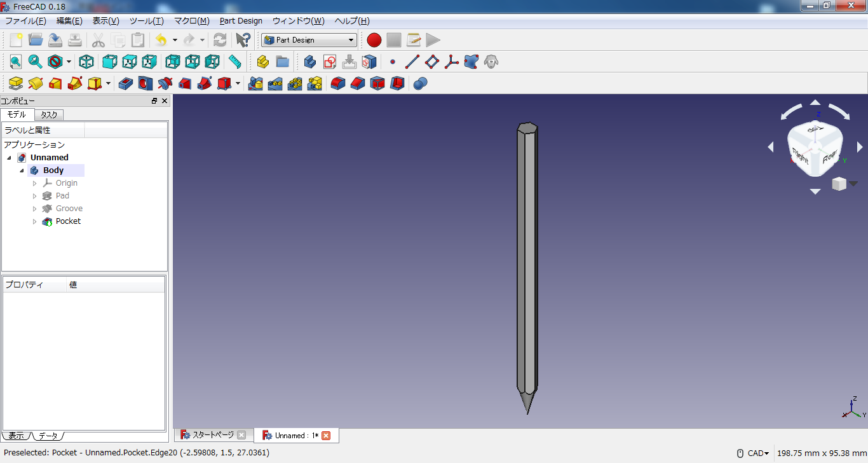Apply Fillet tool

click(x=338, y=83)
